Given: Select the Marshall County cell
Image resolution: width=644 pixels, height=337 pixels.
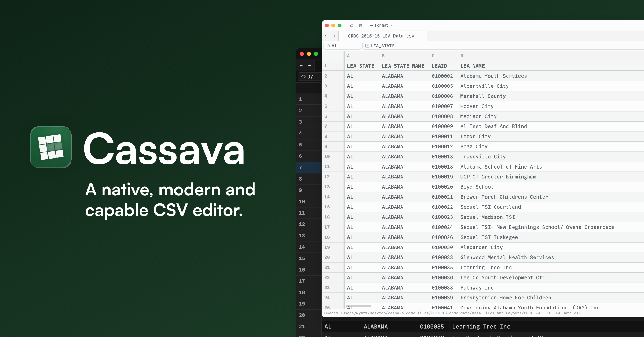Looking at the screenshot, I should [551, 96].
